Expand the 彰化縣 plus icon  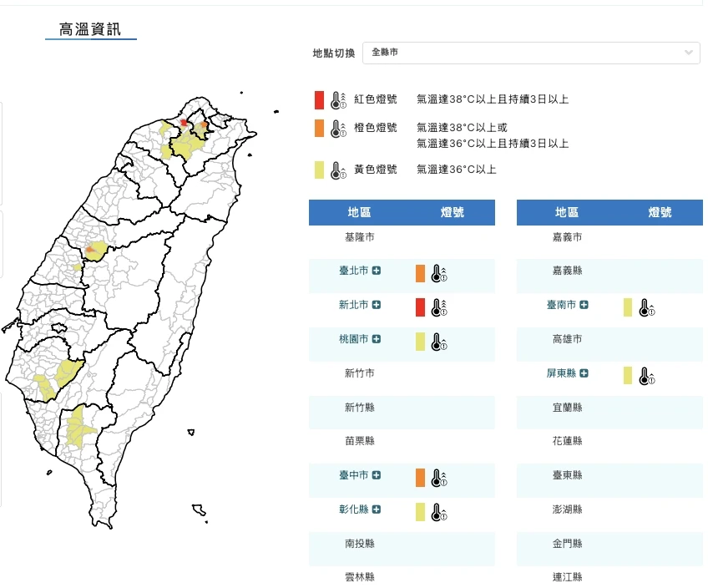click(x=377, y=510)
